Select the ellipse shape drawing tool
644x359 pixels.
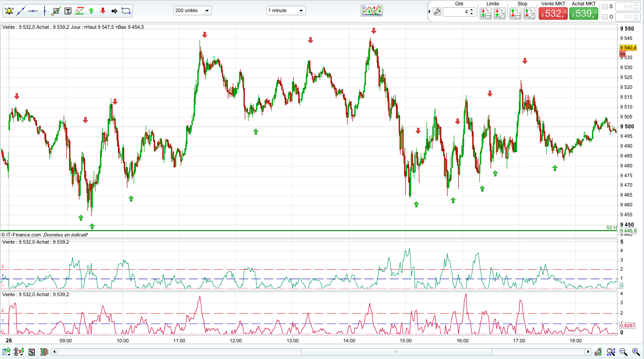click(126, 10)
